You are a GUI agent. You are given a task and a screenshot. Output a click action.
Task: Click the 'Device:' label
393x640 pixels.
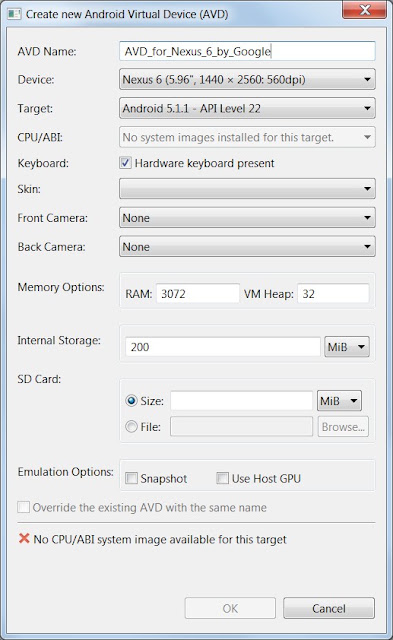36,80
